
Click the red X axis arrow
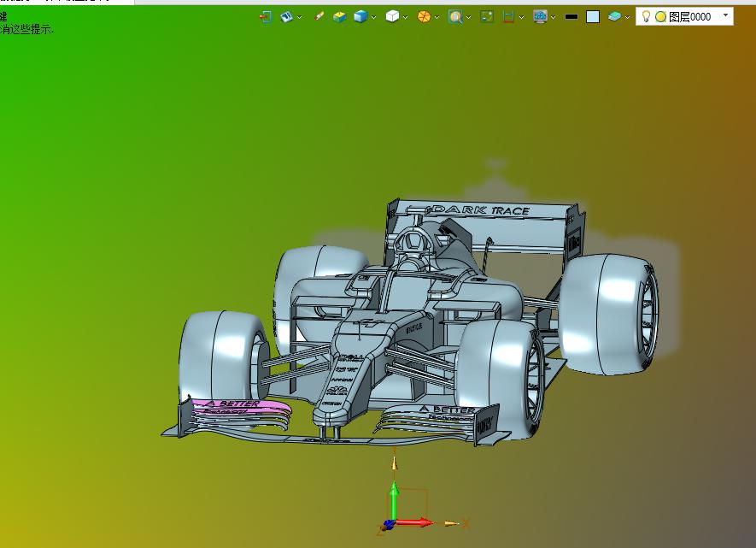(x=413, y=522)
